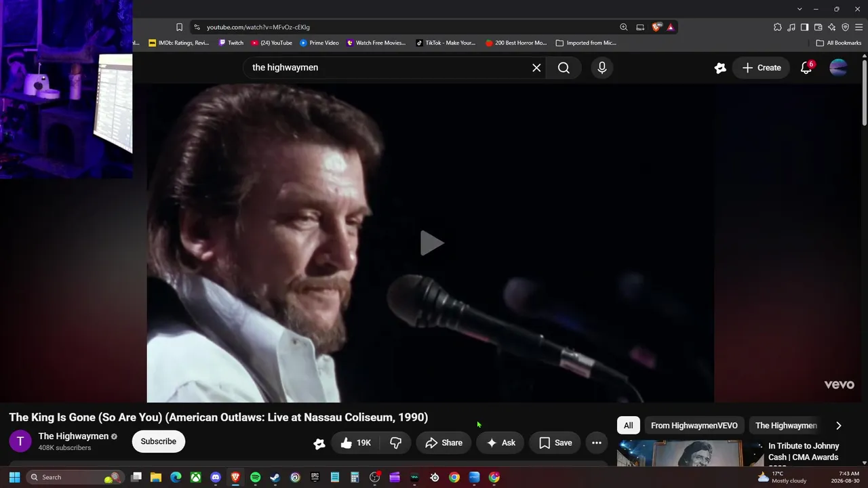
Task: Submit the YouTube search with magnifier icon
Action: pos(564,68)
